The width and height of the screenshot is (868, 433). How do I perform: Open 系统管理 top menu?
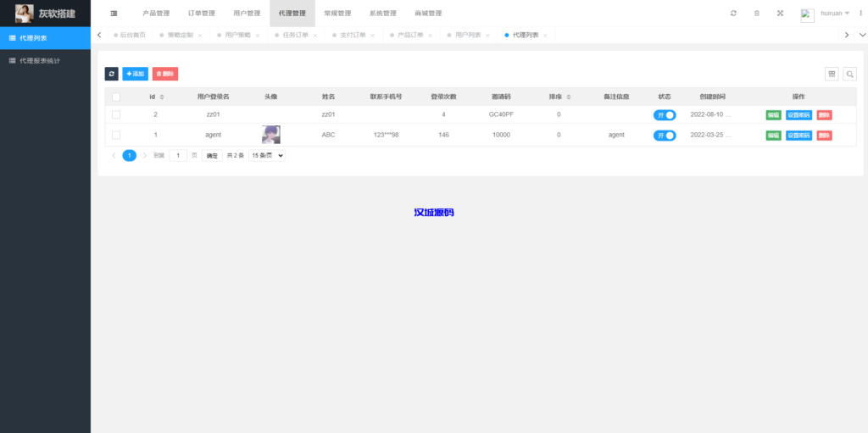coord(383,14)
